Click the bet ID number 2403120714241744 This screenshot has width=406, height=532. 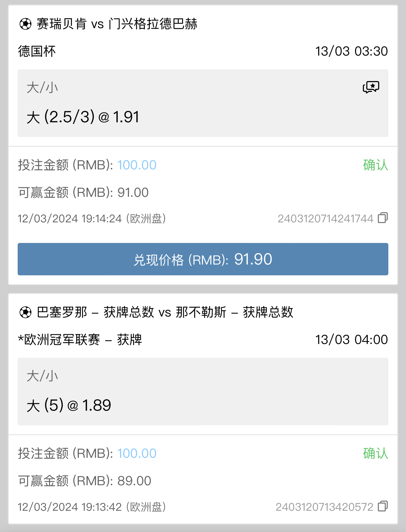(x=325, y=218)
